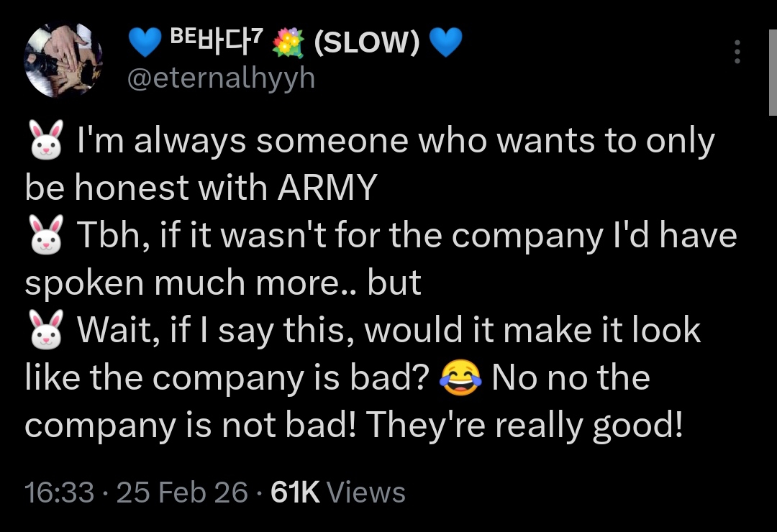Viewport: 777px width, 532px height.
Task: Click the "25 Feb 26" post date
Action: [x=182, y=492]
